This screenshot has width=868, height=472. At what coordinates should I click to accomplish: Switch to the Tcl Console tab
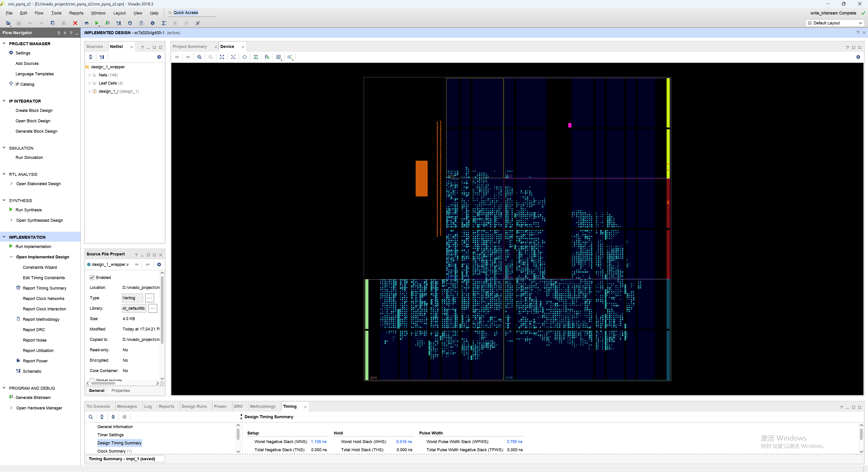98,406
